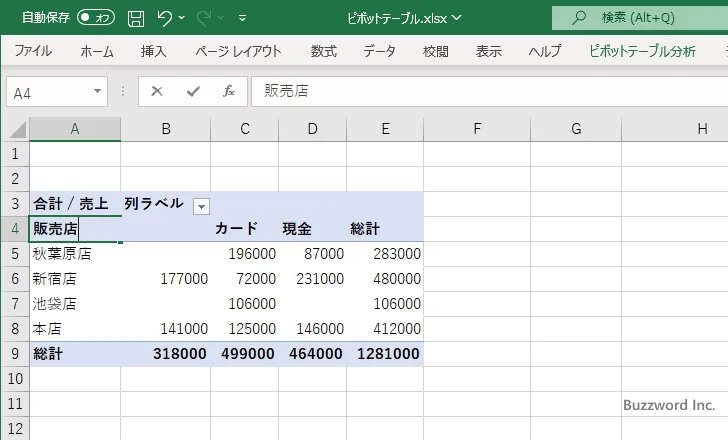The height and width of the screenshot is (440, 728).
Task: Select column B header
Action: (x=166, y=129)
